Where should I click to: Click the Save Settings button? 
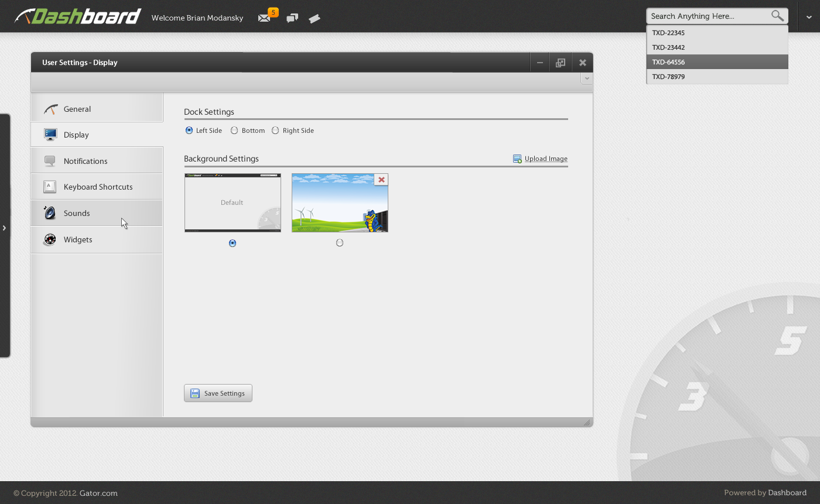click(x=218, y=393)
